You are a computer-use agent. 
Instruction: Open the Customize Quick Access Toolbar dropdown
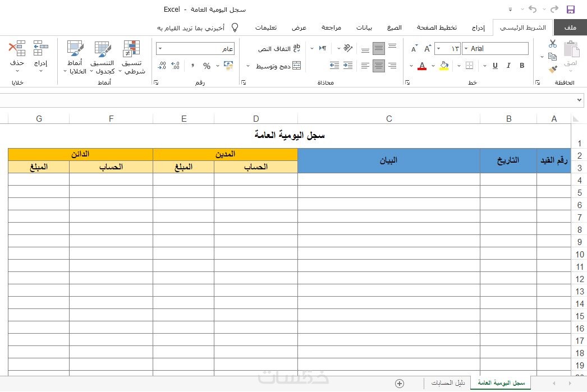pyautogui.click(x=510, y=10)
